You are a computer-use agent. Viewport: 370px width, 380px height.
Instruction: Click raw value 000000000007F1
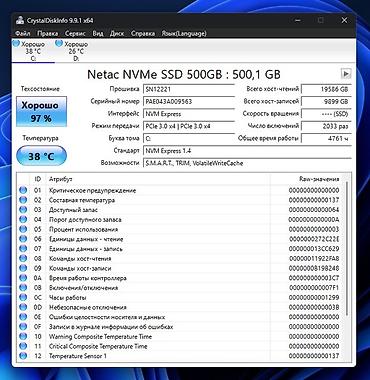coord(314,288)
